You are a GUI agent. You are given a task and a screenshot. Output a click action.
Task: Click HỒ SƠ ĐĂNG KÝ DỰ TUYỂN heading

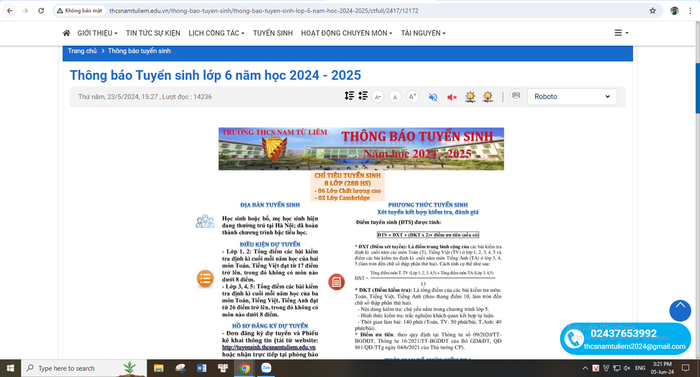(x=270, y=326)
